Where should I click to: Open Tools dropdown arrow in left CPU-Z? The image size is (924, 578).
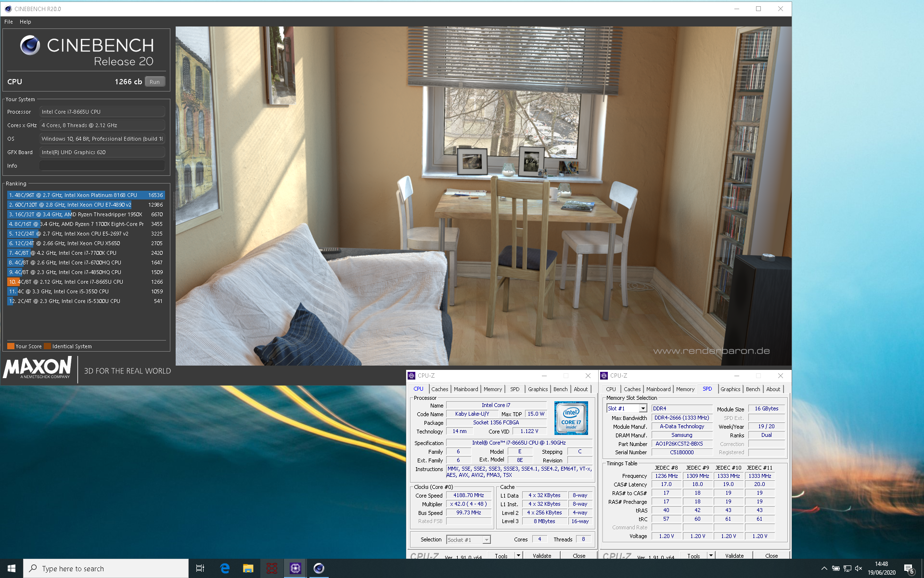click(x=518, y=555)
